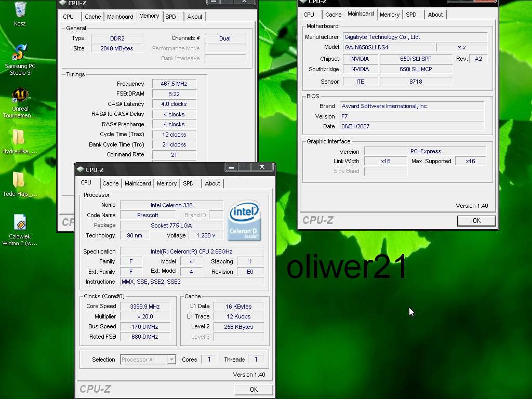Click the Rated FSB 680.0 MHz value

pyautogui.click(x=145, y=337)
